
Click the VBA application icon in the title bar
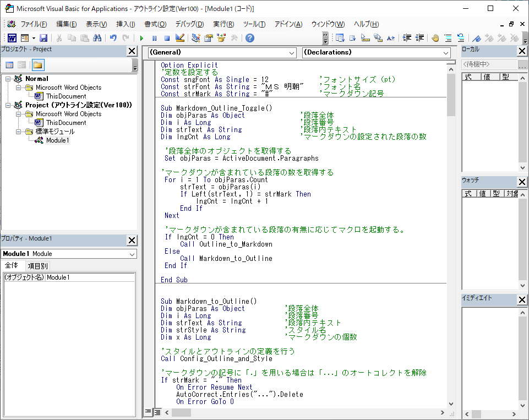(x=9, y=8)
